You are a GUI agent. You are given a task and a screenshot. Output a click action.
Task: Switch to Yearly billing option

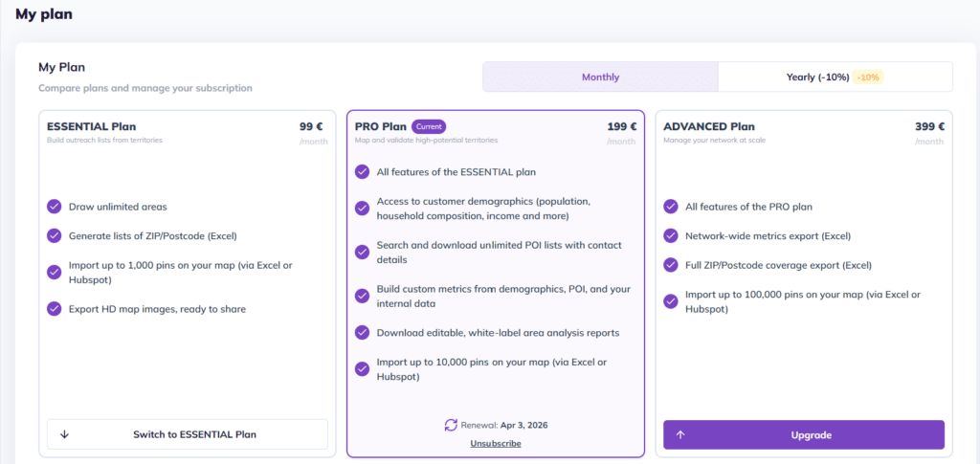816,77
